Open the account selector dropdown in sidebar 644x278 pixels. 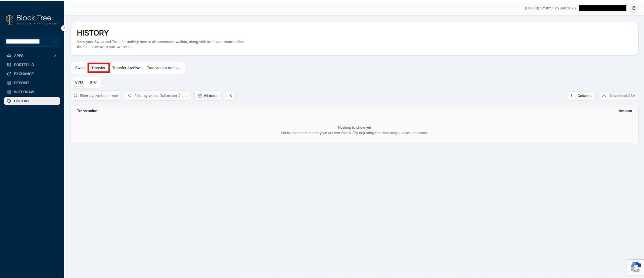[32, 42]
